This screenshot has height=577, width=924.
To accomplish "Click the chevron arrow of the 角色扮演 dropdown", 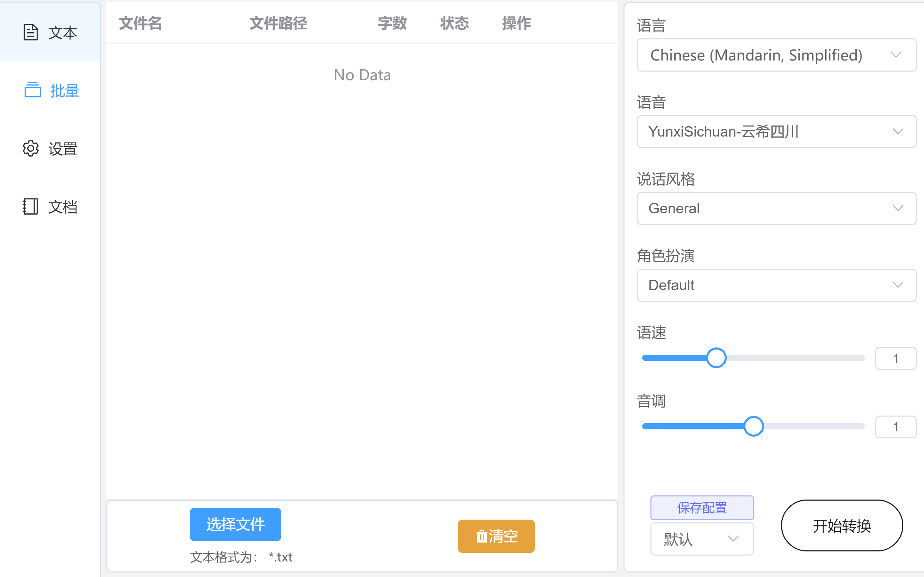I will point(898,285).
